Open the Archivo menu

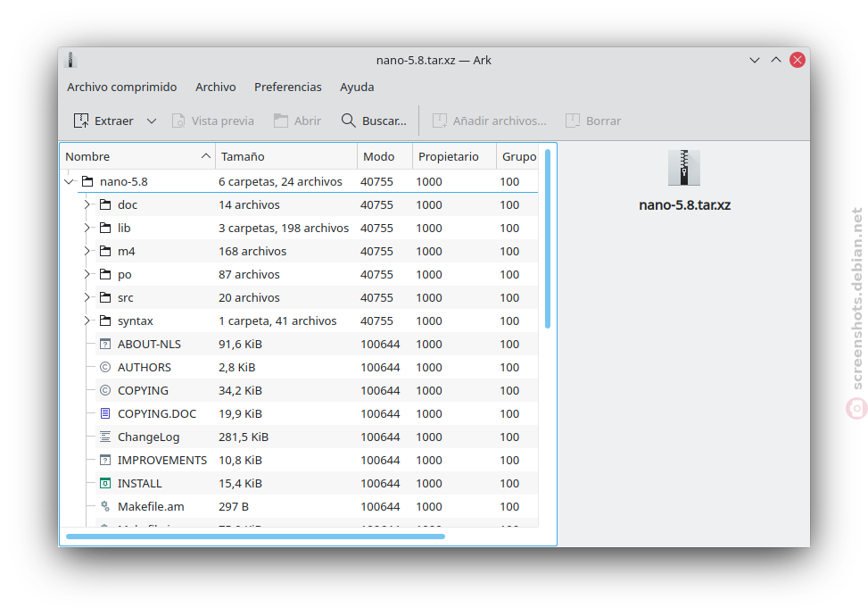(215, 87)
